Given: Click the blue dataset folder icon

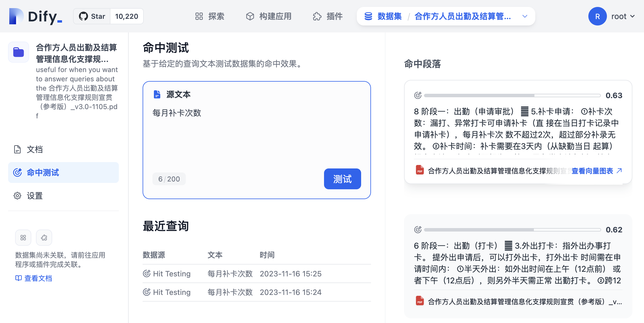Looking at the screenshot, I should tap(19, 52).
